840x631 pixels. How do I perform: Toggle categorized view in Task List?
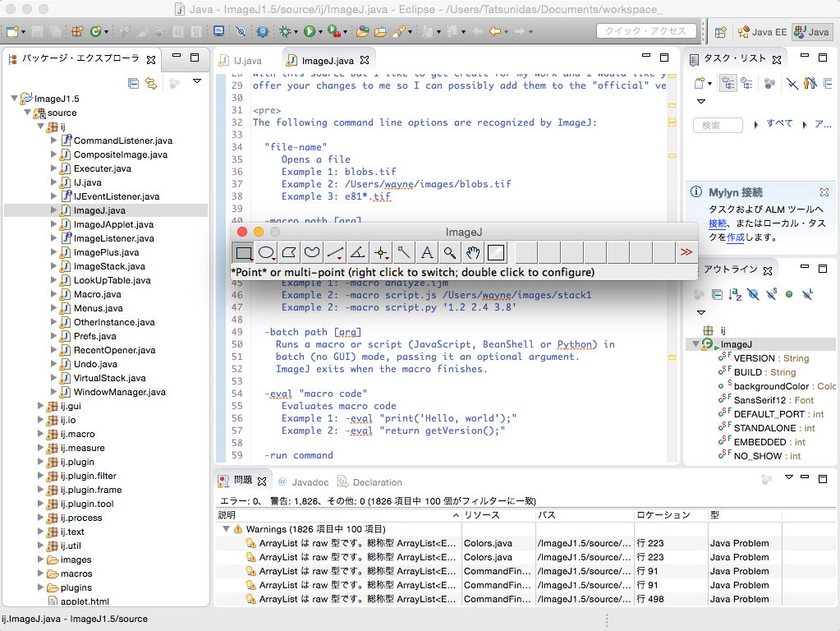tap(728, 83)
